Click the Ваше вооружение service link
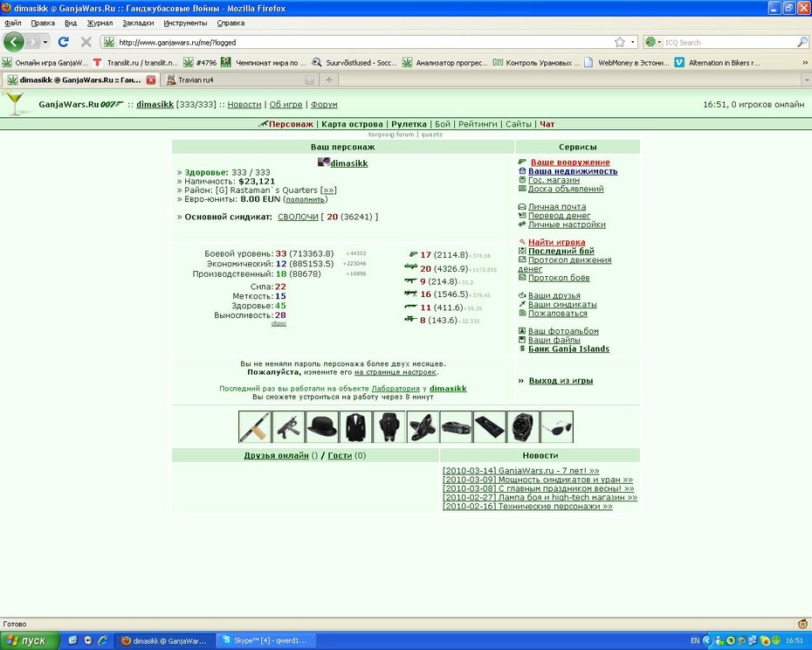The height and width of the screenshot is (650, 812). click(570, 162)
